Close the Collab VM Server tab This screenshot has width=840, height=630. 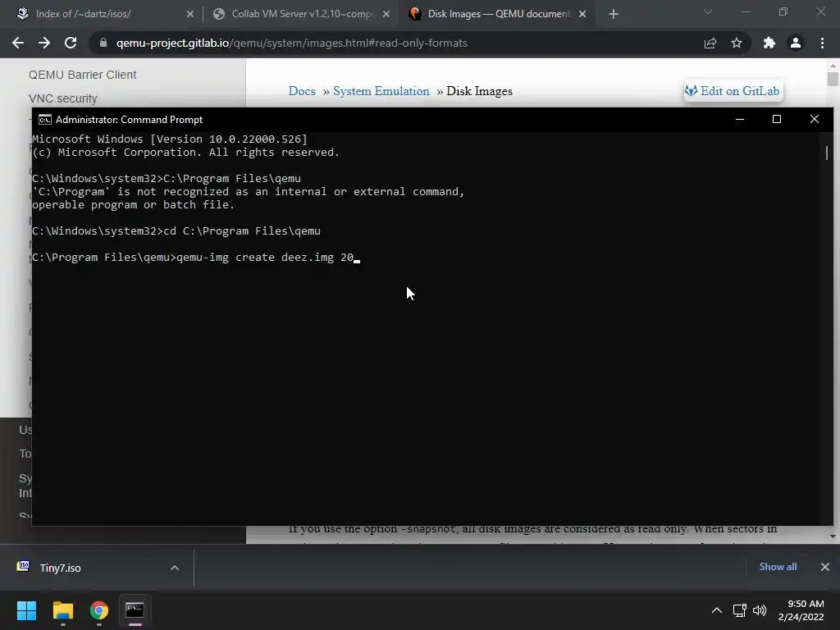(386, 14)
